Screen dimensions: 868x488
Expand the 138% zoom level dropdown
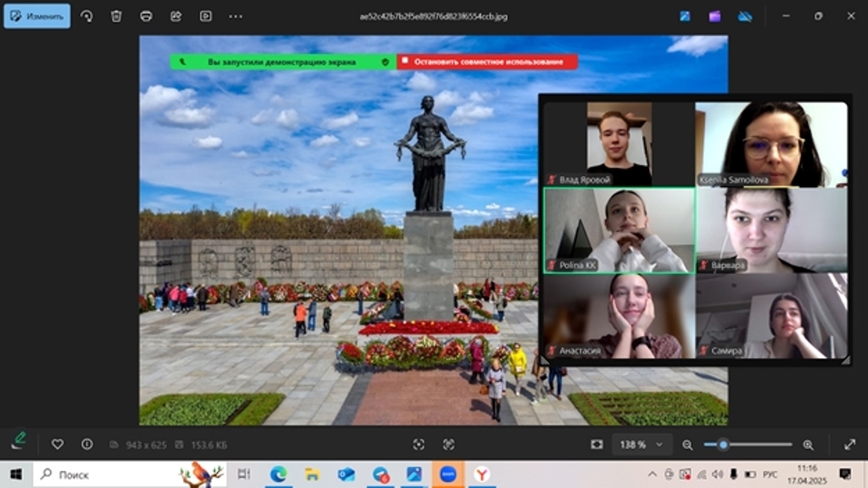(x=659, y=445)
